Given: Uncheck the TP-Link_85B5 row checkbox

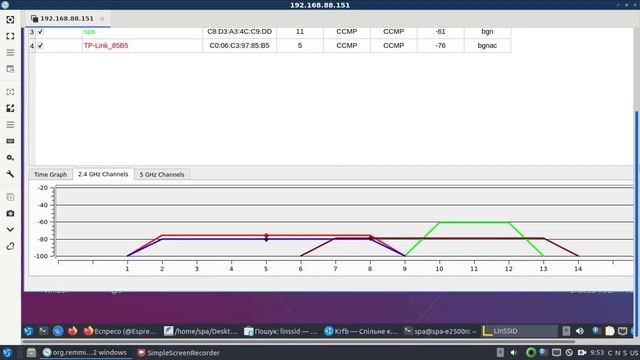Looking at the screenshot, I should (x=40, y=45).
